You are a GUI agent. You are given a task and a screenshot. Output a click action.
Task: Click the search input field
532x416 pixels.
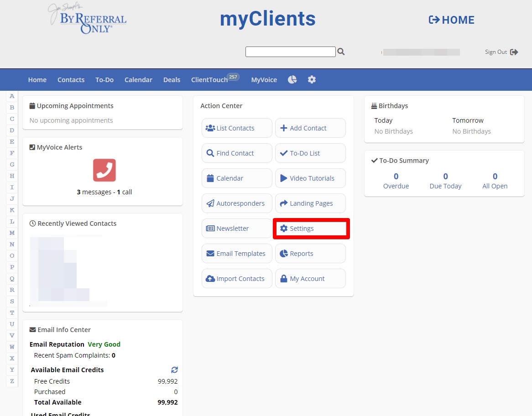(291, 52)
